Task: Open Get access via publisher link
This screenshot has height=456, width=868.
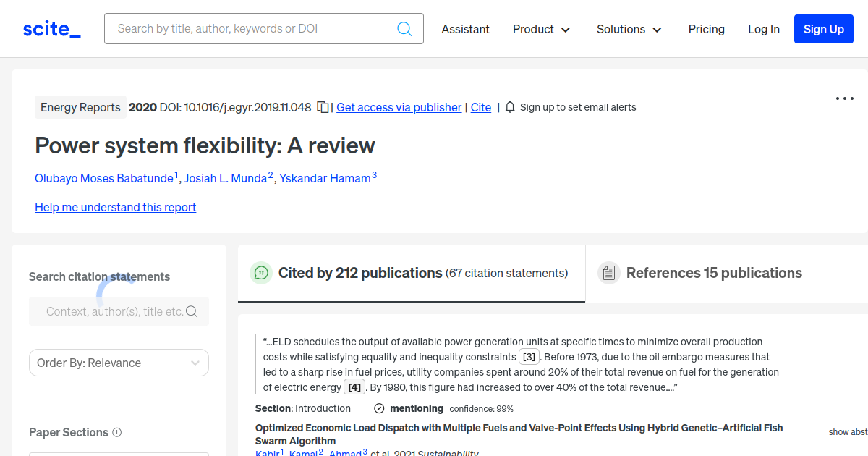Action: [x=399, y=107]
